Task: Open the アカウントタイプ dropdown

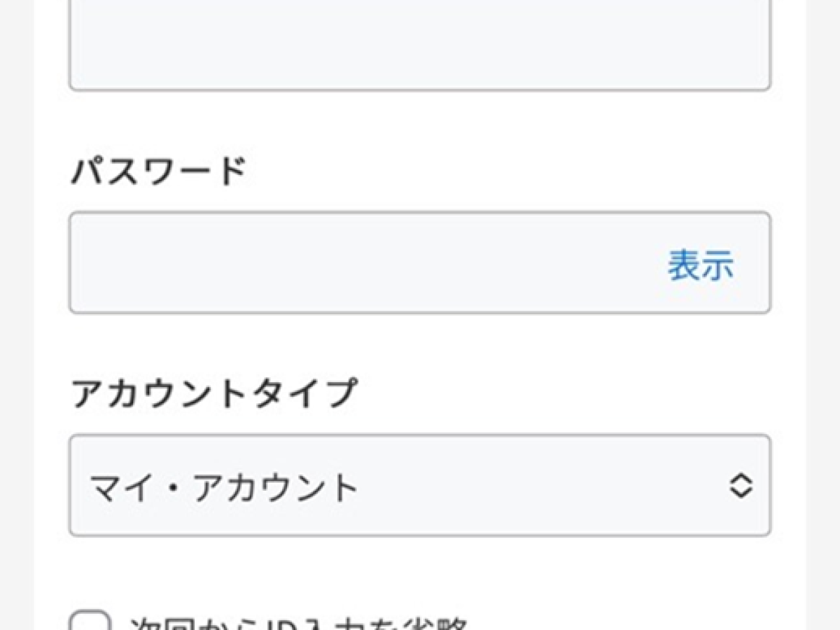Action: click(x=419, y=486)
